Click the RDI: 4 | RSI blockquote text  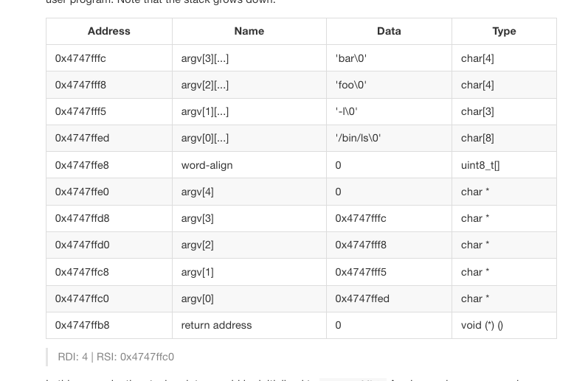[x=116, y=357]
